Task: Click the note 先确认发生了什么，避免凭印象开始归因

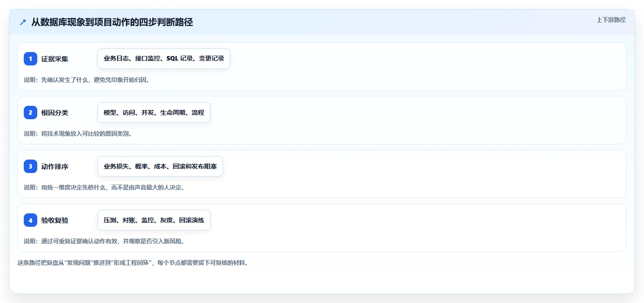Action: (87, 80)
